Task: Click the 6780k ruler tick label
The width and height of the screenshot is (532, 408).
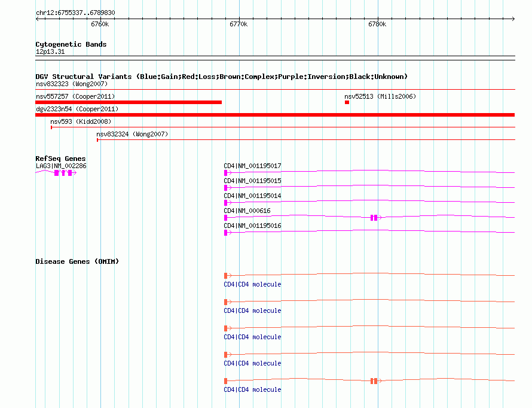Action: tap(377, 24)
